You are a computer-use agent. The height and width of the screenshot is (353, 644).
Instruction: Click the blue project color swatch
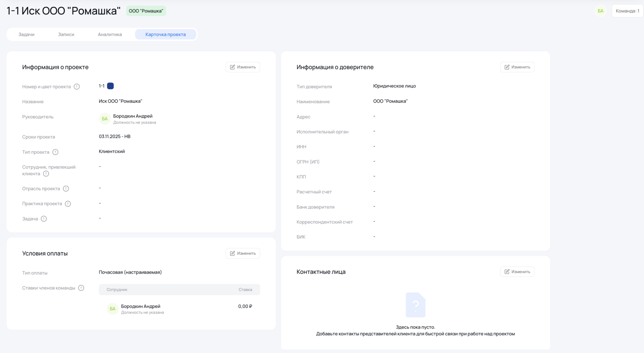pos(110,86)
